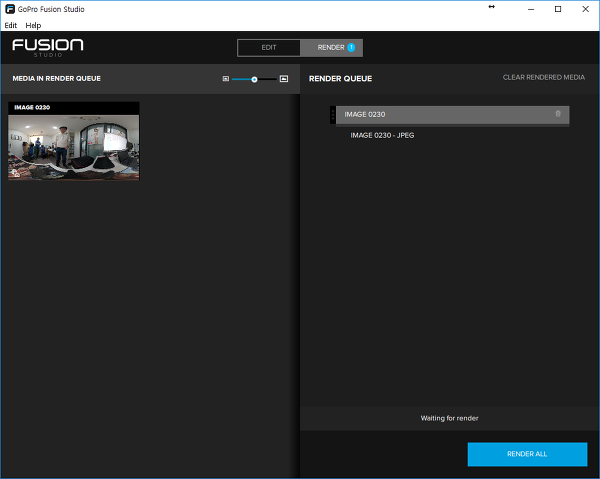The width and height of the screenshot is (600, 479).
Task: Click the drag handle beside IMAGE 0230
Action: click(333, 115)
